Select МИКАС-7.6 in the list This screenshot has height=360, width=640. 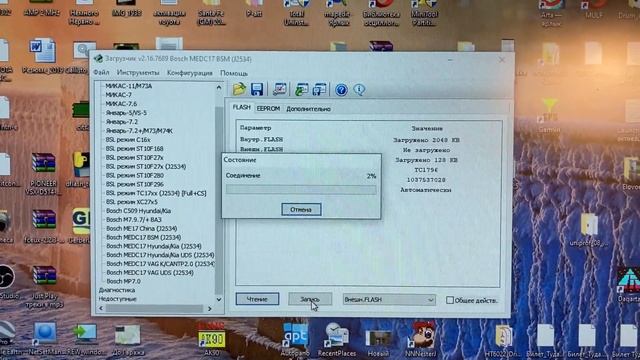point(121,104)
